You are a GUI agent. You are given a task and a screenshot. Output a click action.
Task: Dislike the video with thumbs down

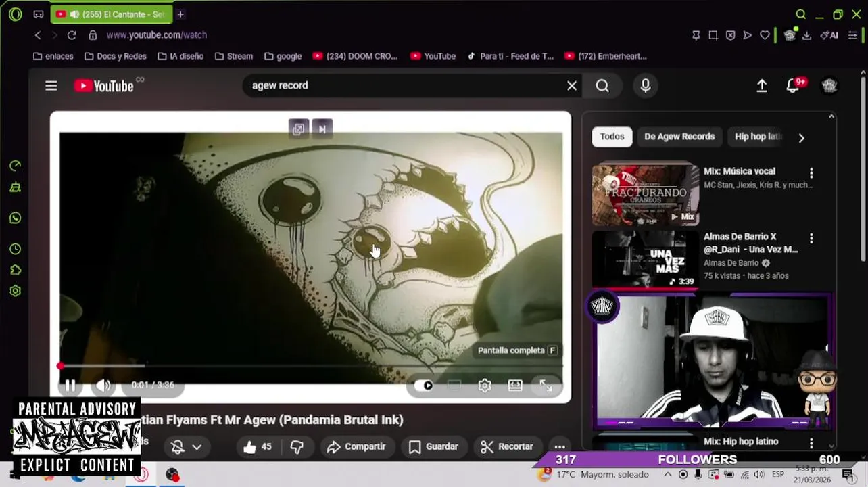297,446
